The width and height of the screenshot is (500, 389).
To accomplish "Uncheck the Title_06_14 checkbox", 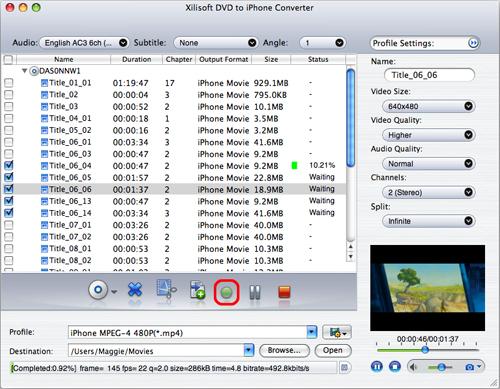I will pos(9,213).
